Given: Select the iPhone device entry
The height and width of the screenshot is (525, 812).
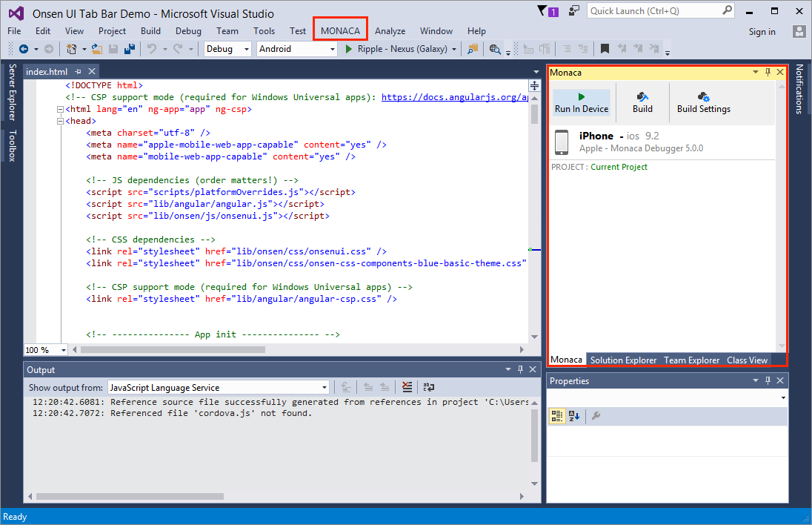Looking at the screenshot, I should click(x=662, y=142).
